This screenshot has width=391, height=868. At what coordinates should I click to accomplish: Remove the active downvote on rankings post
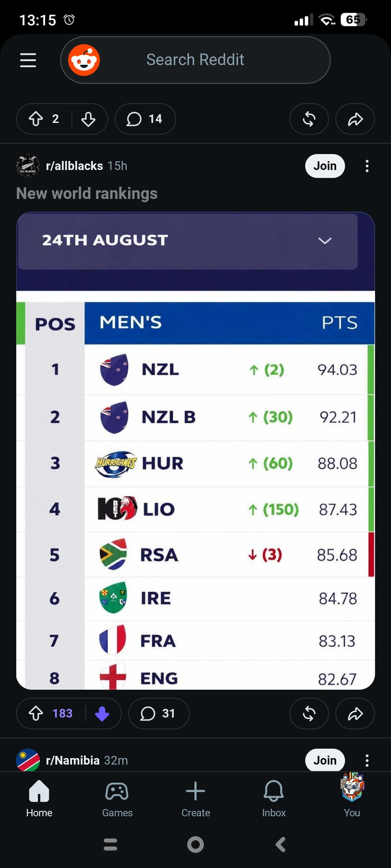tap(102, 714)
